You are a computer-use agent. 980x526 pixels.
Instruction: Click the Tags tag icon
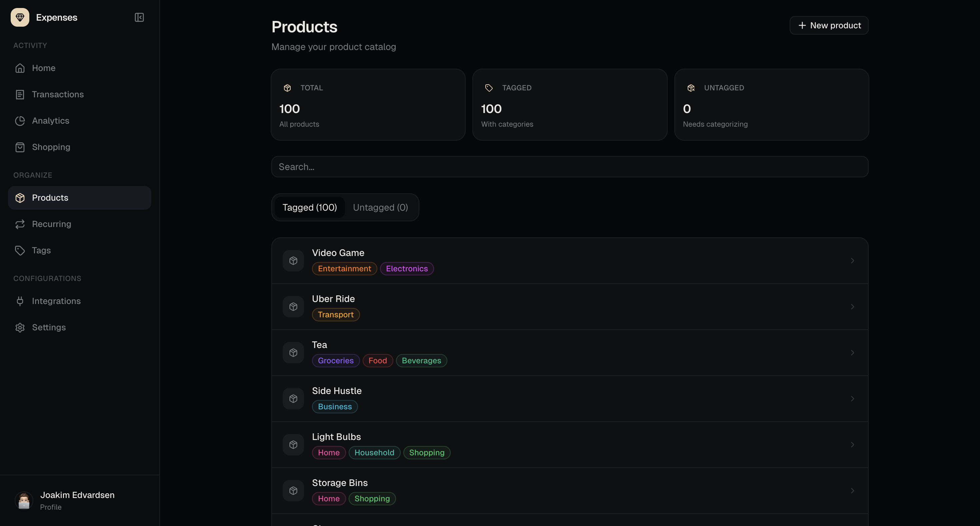pyautogui.click(x=20, y=250)
